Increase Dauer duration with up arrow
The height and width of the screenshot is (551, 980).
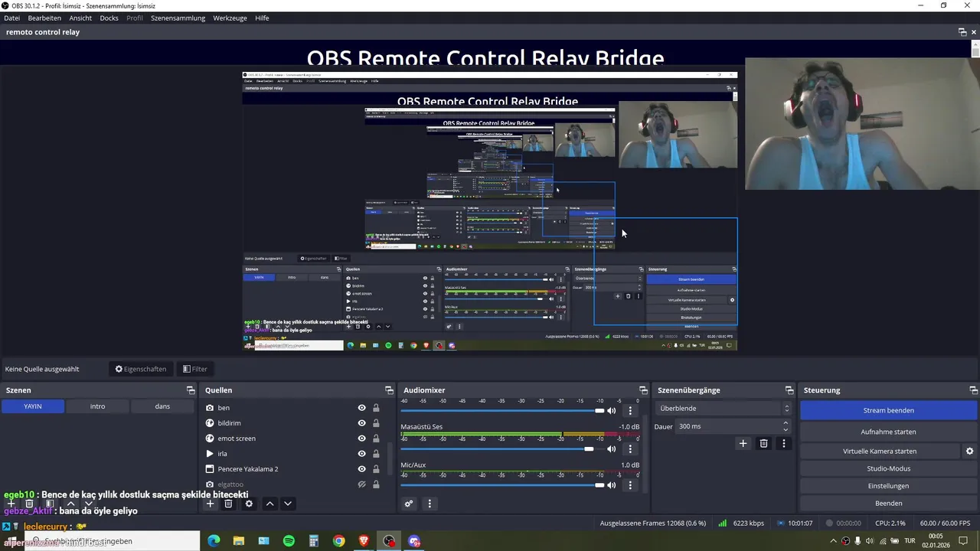[785, 423]
